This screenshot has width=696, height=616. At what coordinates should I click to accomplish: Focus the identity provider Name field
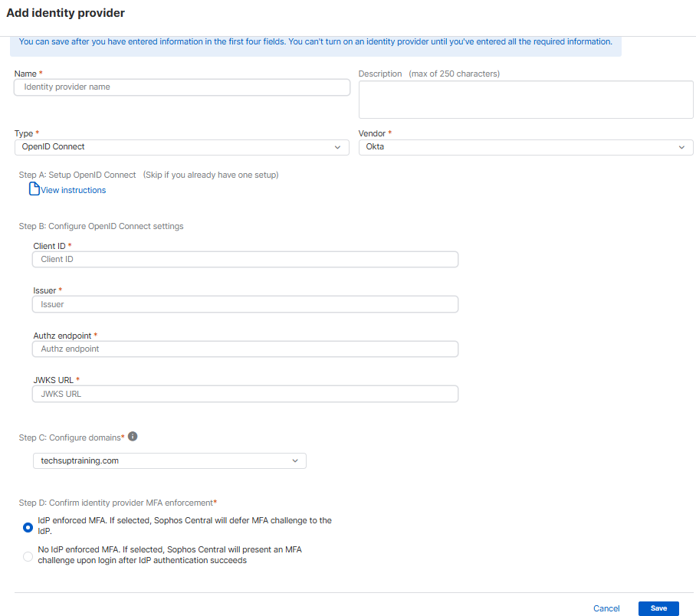[182, 87]
